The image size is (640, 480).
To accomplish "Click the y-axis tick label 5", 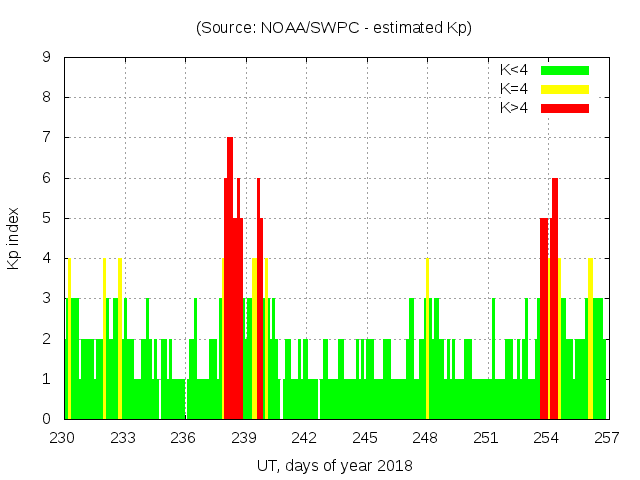I will [x=46, y=218].
